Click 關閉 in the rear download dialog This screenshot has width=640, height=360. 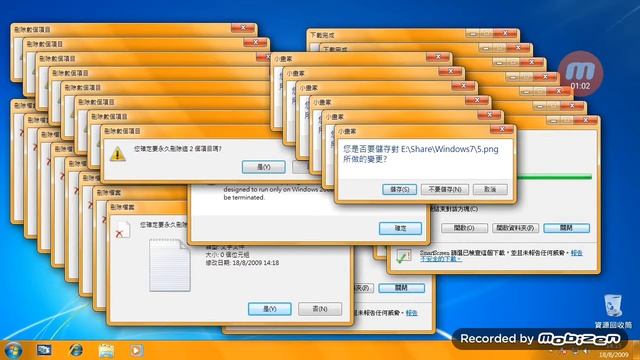point(402,288)
